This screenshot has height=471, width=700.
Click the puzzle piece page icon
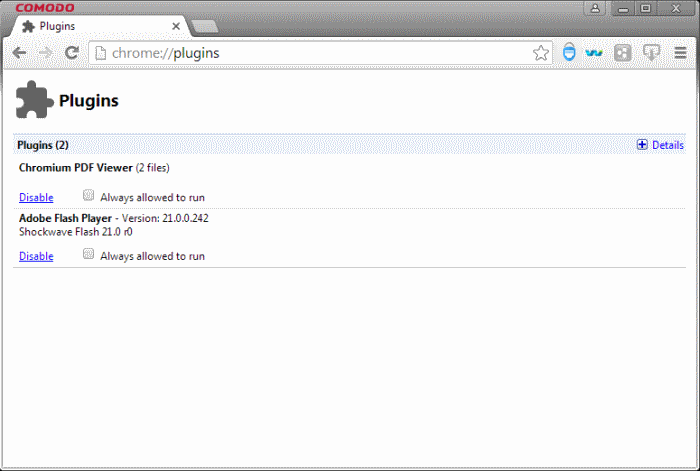click(34, 100)
